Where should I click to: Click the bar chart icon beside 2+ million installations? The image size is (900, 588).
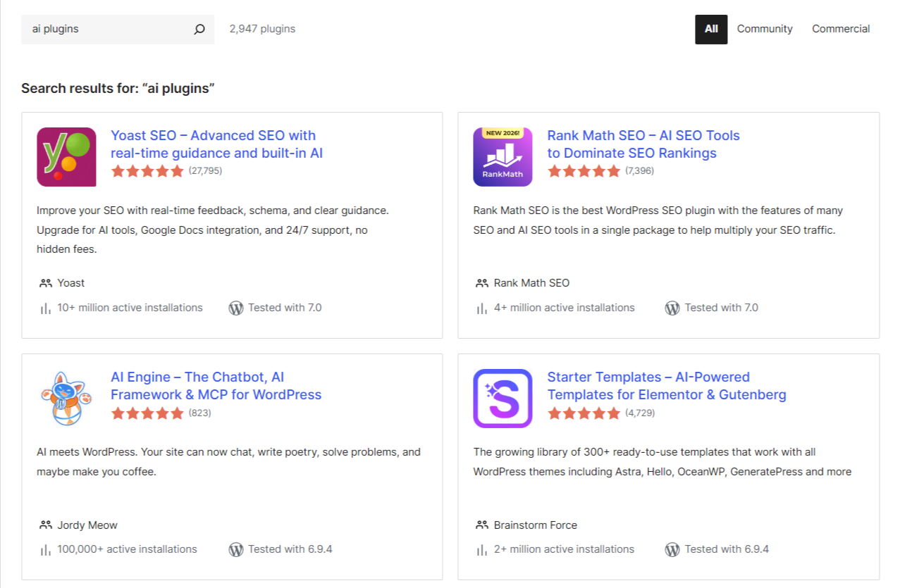pos(482,549)
